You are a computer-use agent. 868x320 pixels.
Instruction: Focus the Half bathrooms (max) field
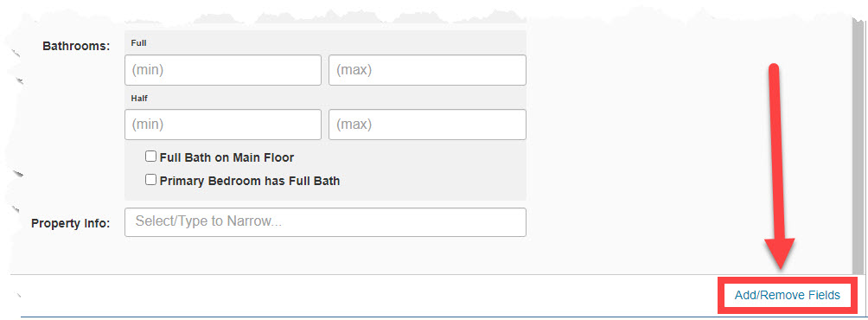tap(427, 125)
